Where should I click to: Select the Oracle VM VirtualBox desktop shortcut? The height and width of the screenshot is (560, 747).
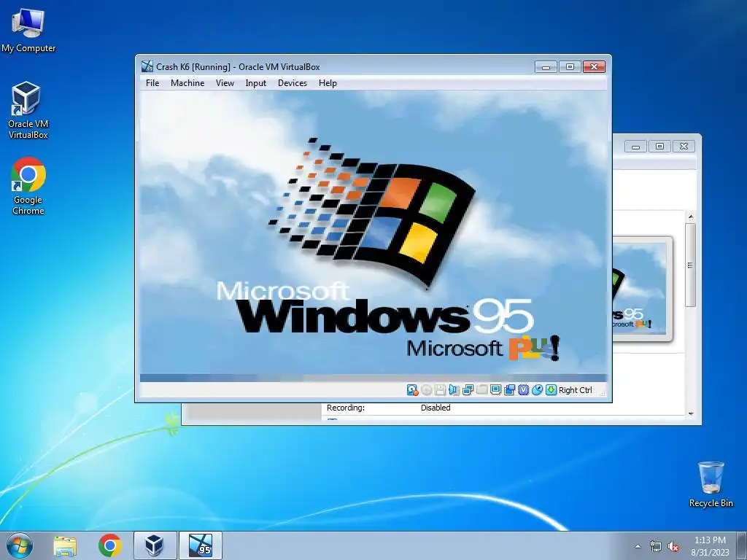point(28,111)
